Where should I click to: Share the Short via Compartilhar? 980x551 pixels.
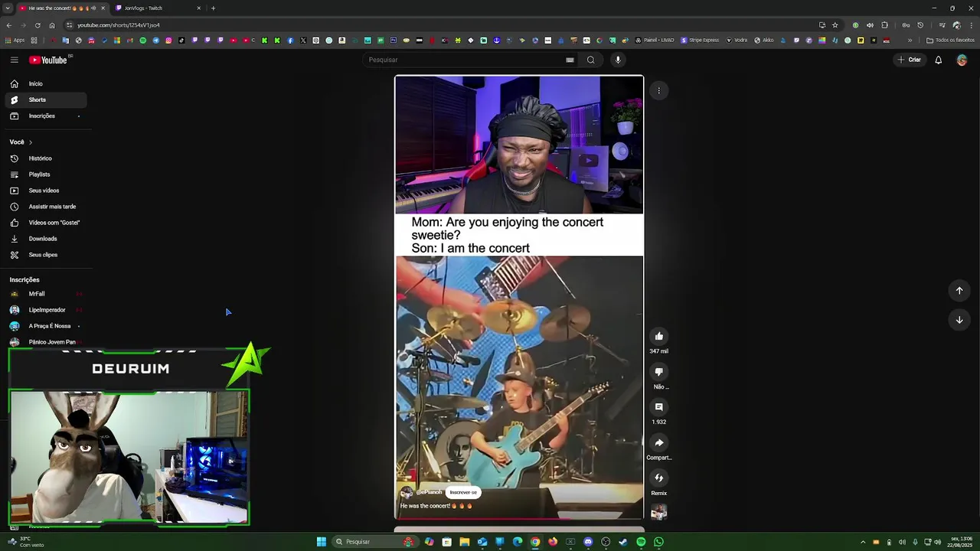pos(658,442)
